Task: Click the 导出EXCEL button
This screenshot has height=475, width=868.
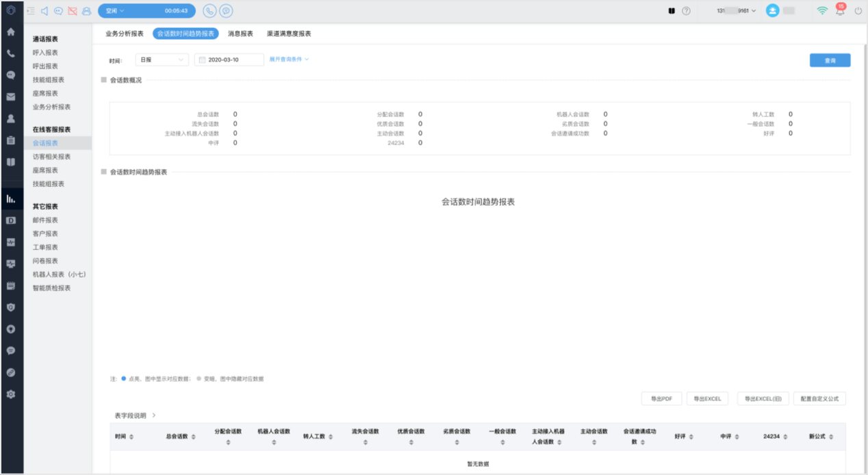Action: (x=707, y=398)
